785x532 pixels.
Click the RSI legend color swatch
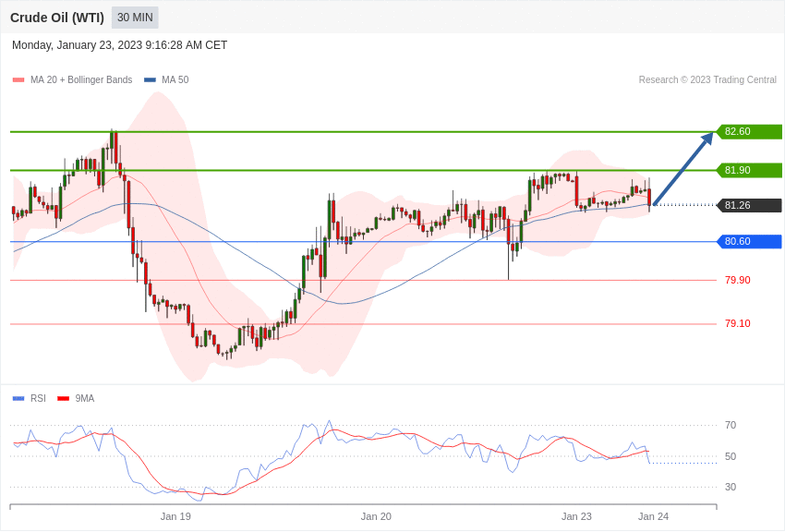tap(18, 399)
